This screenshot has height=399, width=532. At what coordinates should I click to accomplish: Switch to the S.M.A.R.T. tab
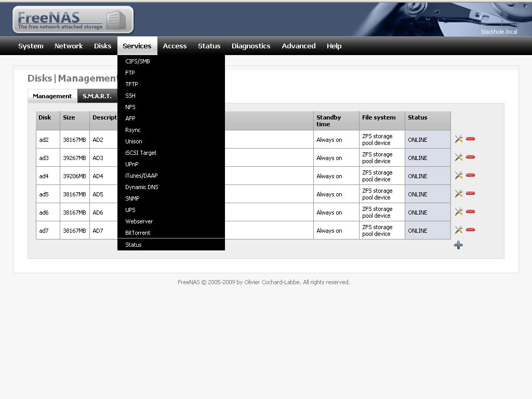click(x=97, y=96)
